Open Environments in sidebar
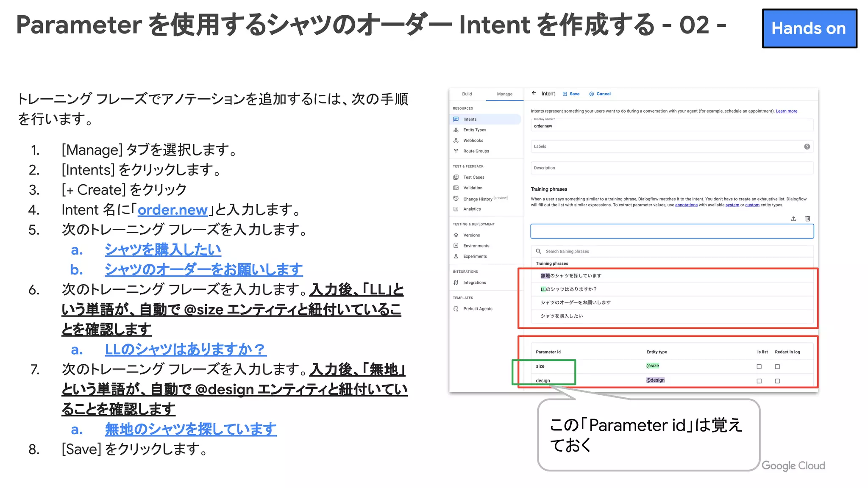 pos(476,246)
